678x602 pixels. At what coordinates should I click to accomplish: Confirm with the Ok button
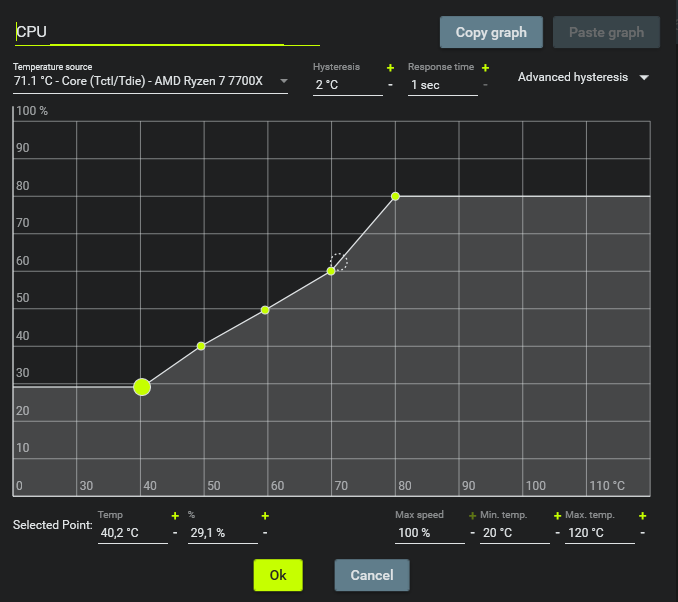coord(278,575)
